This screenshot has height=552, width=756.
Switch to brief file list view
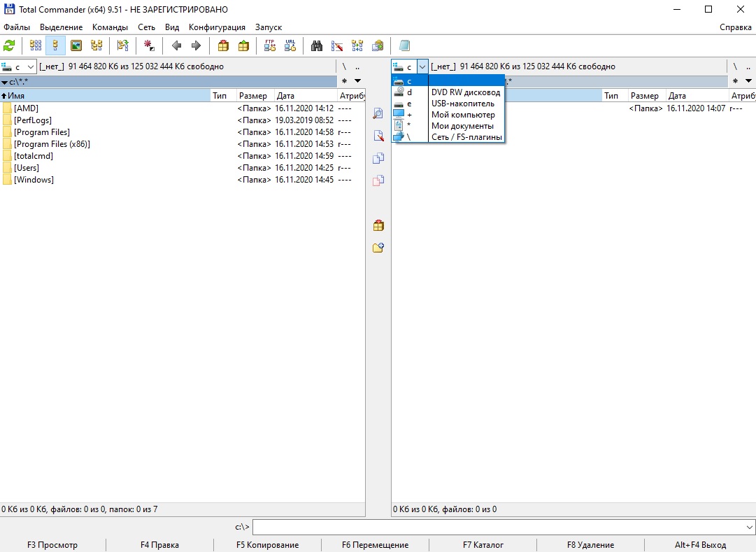(x=36, y=46)
